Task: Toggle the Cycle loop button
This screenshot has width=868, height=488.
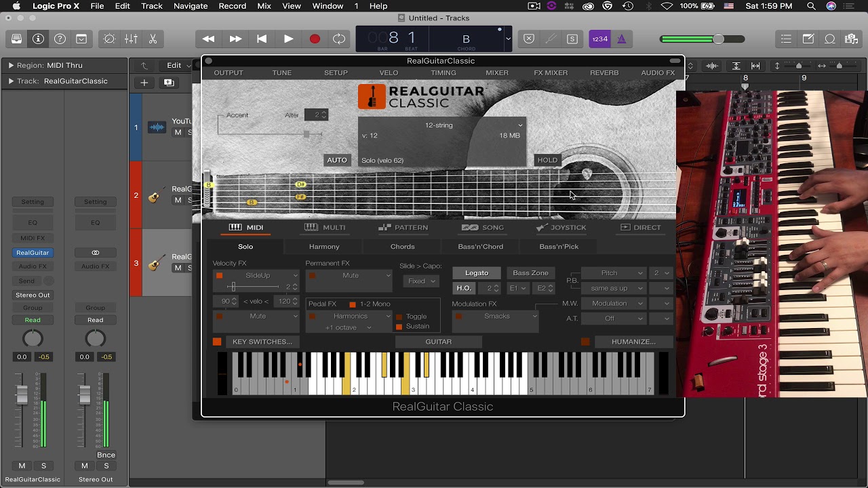Action: point(339,39)
